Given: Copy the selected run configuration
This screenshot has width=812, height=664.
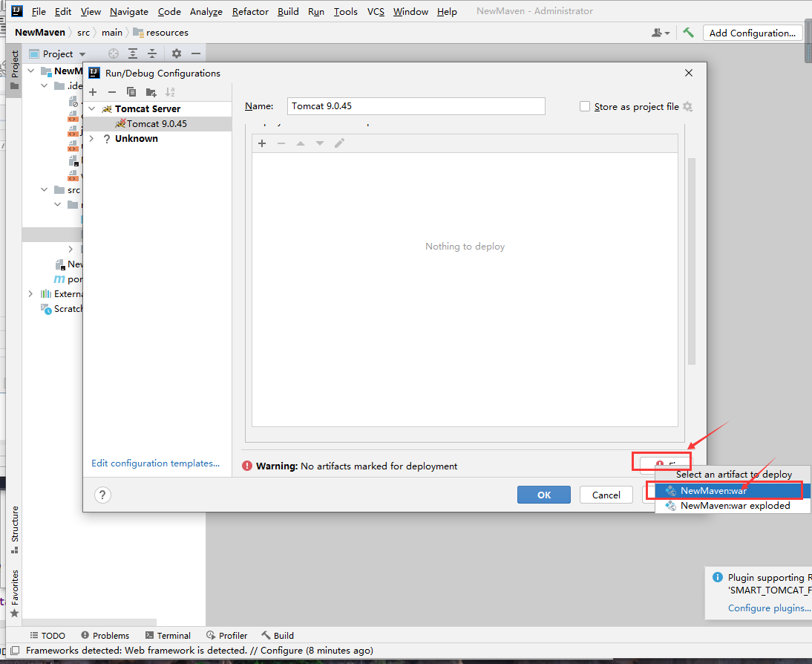Looking at the screenshot, I should 131,92.
